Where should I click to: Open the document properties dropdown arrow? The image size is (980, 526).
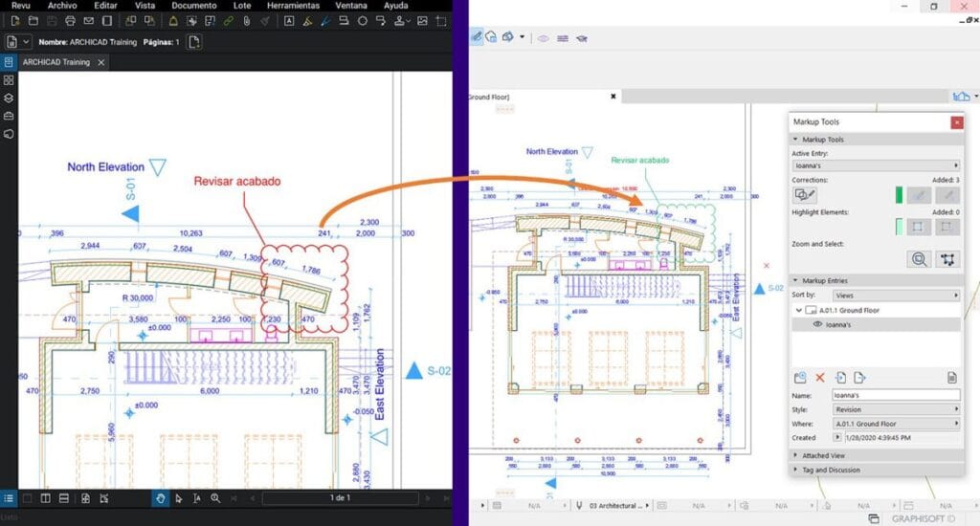[x=26, y=42]
